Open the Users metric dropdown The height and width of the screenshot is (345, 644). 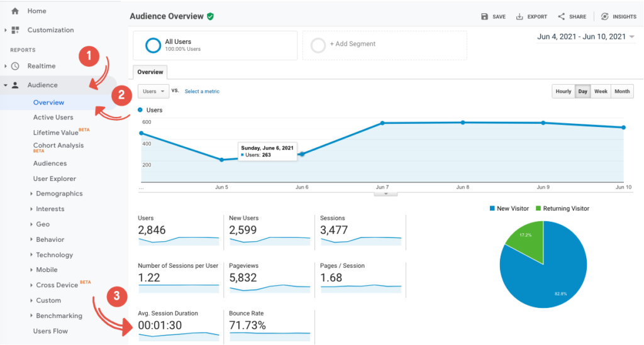pyautogui.click(x=154, y=92)
